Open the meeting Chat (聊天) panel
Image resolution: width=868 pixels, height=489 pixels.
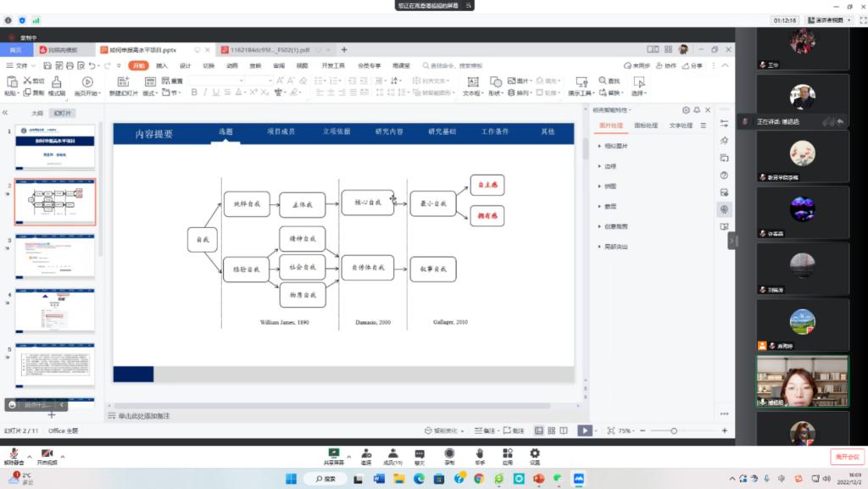(x=420, y=454)
